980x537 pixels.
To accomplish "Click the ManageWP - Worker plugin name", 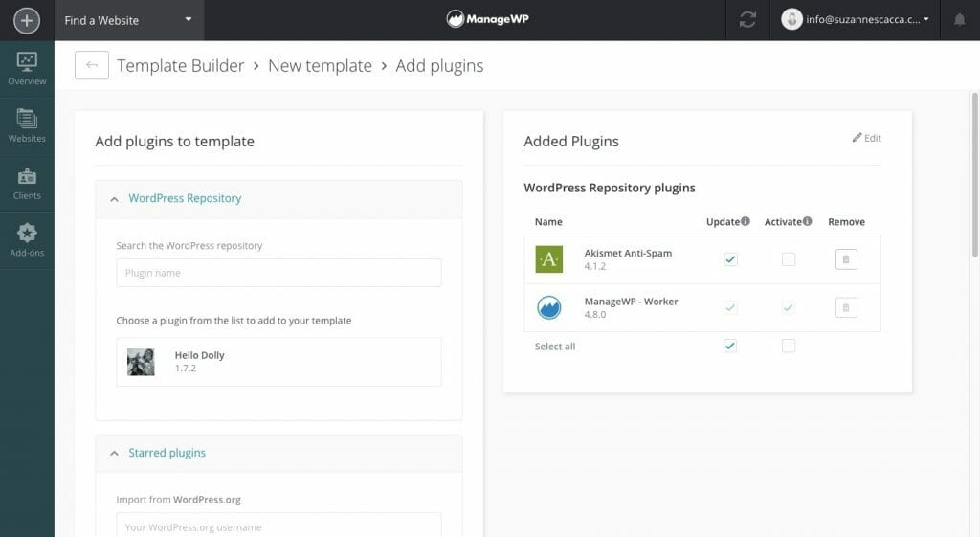I will (632, 302).
